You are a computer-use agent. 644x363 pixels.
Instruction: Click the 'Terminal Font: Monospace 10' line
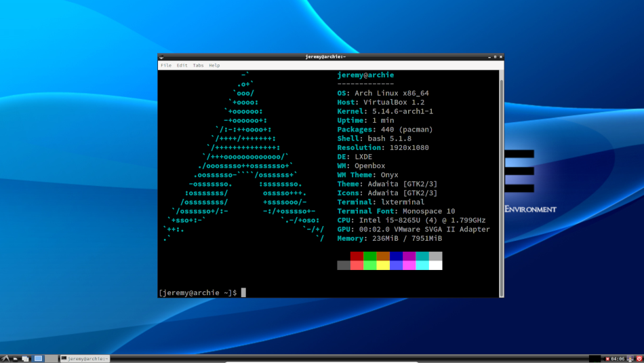396,211
